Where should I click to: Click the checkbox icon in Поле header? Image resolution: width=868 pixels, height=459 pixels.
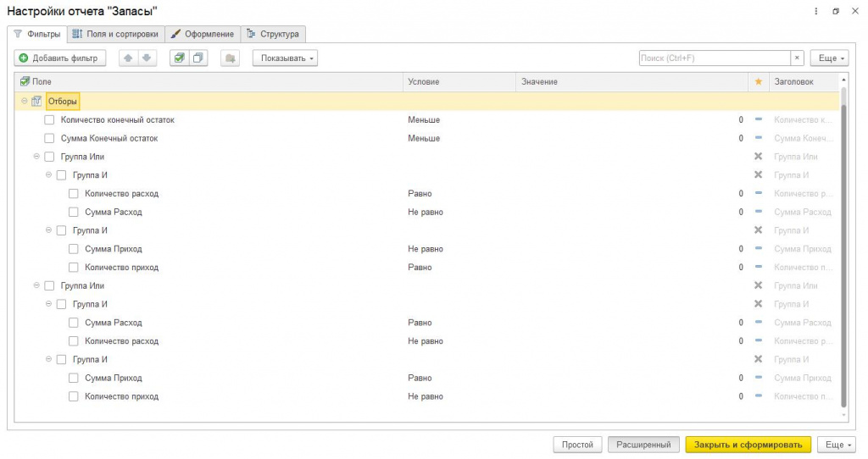25,82
